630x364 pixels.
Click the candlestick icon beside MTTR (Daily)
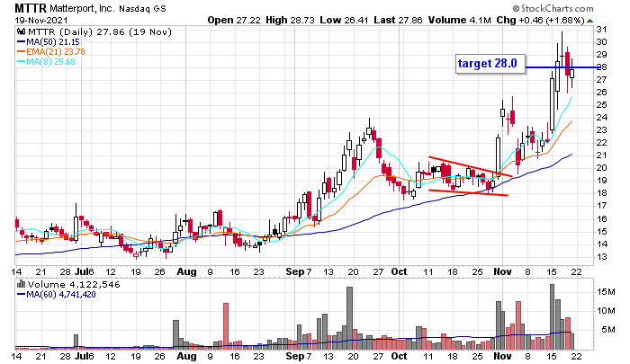coord(22,31)
